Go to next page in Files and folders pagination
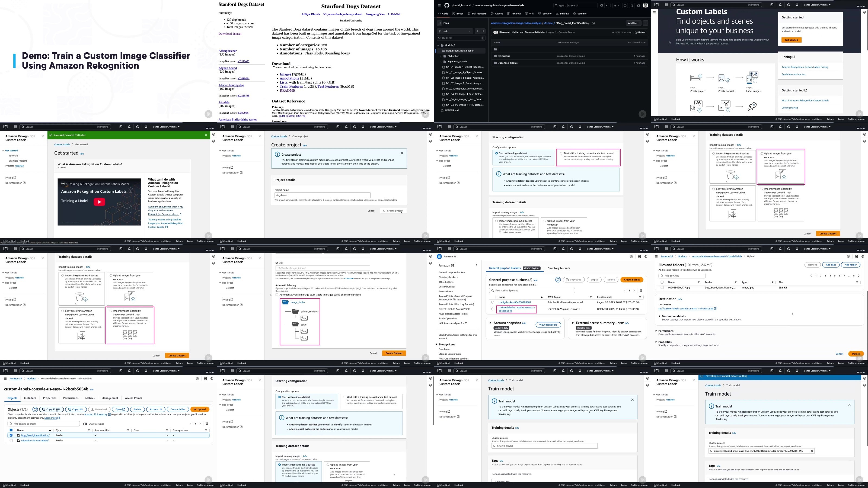The height and width of the screenshot is (488, 868). [x=859, y=275]
